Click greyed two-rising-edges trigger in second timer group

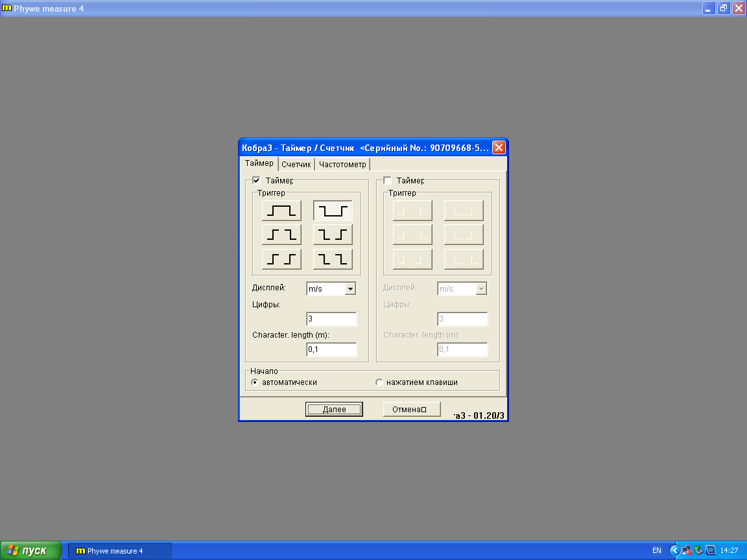click(x=412, y=259)
